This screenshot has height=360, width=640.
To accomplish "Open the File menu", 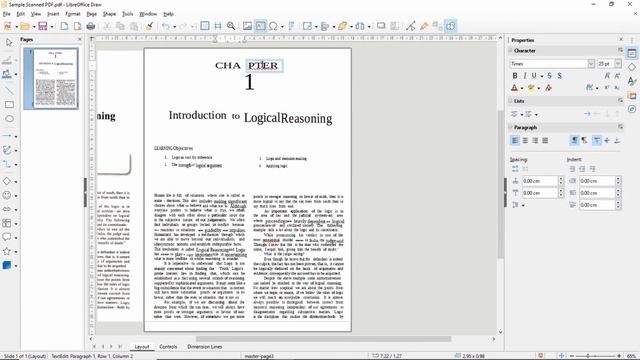I will pos(7,14).
